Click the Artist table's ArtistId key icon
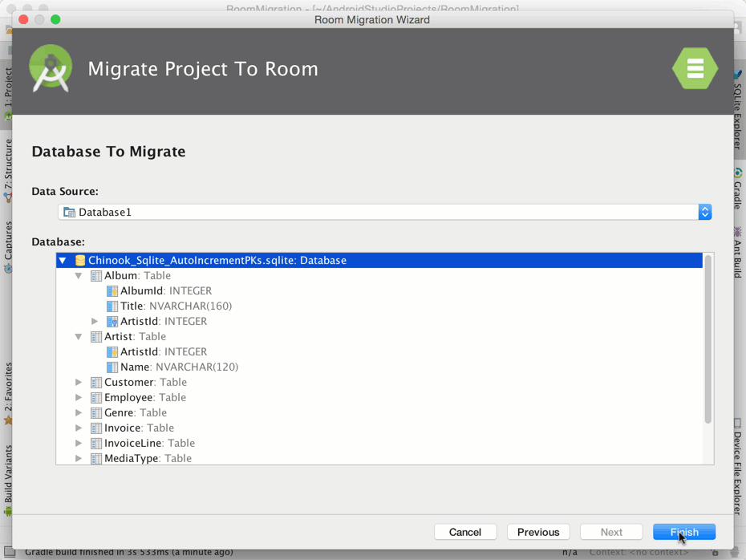The width and height of the screenshot is (746, 560). [112, 352]
